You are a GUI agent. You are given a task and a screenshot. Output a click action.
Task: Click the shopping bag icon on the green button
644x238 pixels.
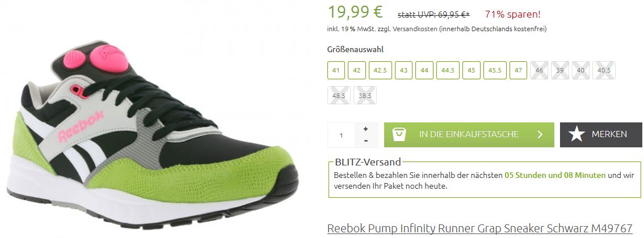tap(399, 134)
